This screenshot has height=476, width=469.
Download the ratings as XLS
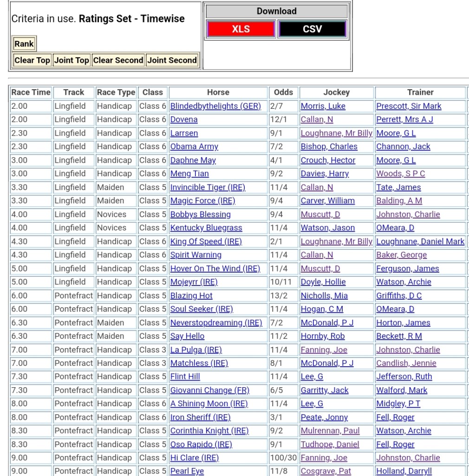[x=241, y=29]
